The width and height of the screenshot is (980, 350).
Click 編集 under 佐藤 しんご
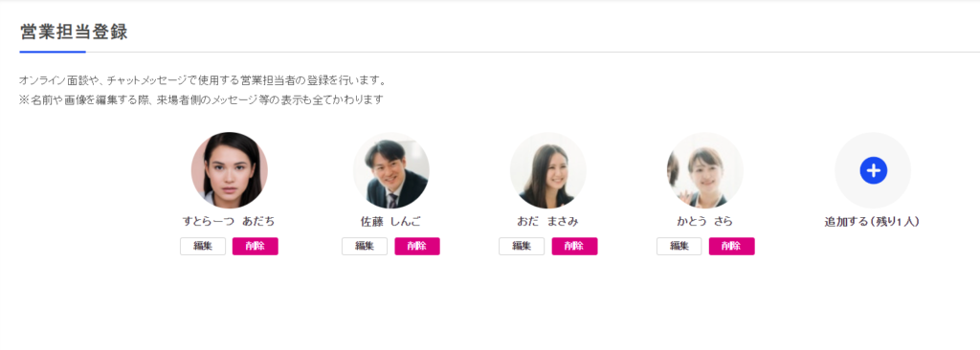365,247
